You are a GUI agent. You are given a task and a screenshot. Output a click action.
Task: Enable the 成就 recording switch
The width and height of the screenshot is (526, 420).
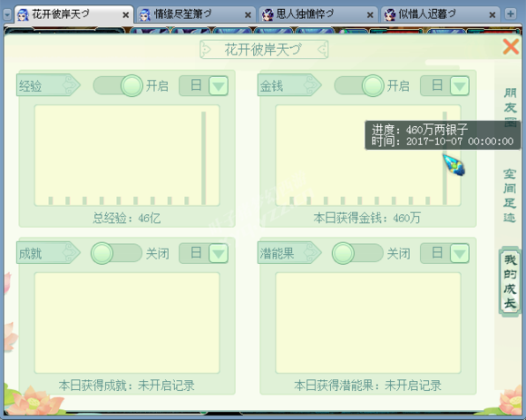point(116,253)
